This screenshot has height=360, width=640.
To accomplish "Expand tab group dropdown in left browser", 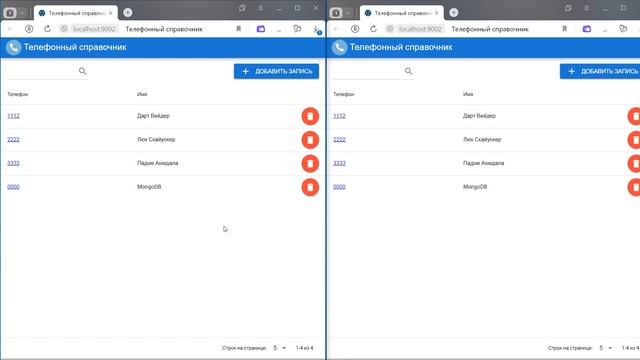I will [x=22, y=13].
